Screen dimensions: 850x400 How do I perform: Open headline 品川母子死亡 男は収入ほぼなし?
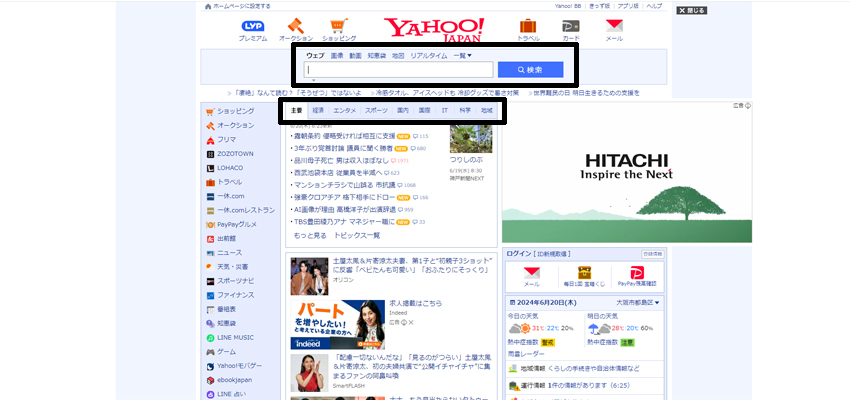coord(341,161)
